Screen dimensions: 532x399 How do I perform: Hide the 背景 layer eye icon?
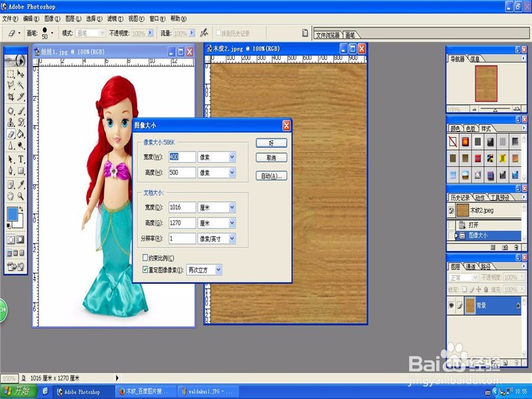pos(452,305)
